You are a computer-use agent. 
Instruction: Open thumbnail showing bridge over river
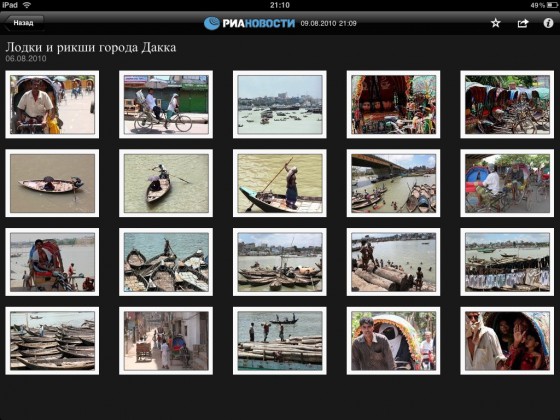(393, 183)
